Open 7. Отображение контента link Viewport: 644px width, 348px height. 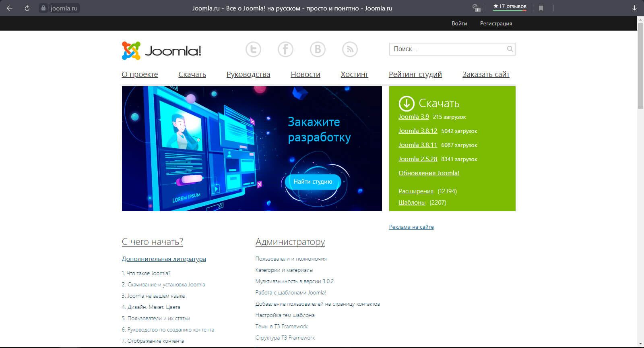pyautogui.click(x=153, y=341)
